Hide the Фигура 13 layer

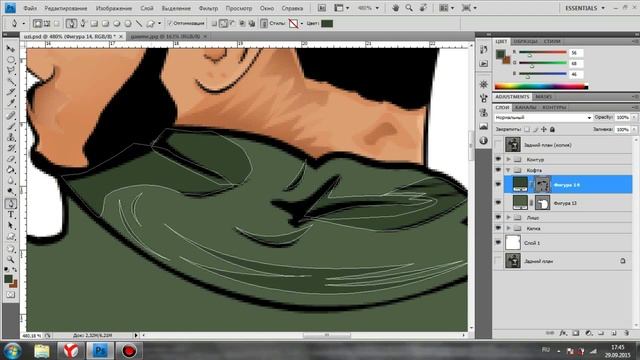click(x=498, y=203)
